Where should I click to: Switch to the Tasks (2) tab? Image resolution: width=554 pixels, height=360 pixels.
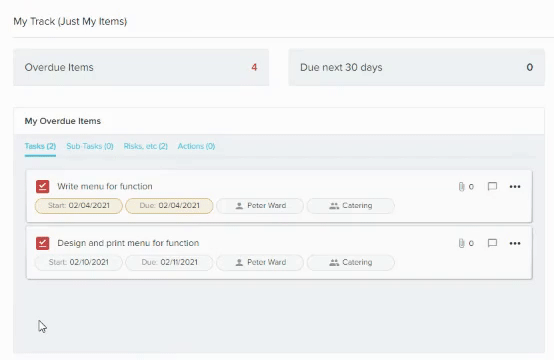40,146
